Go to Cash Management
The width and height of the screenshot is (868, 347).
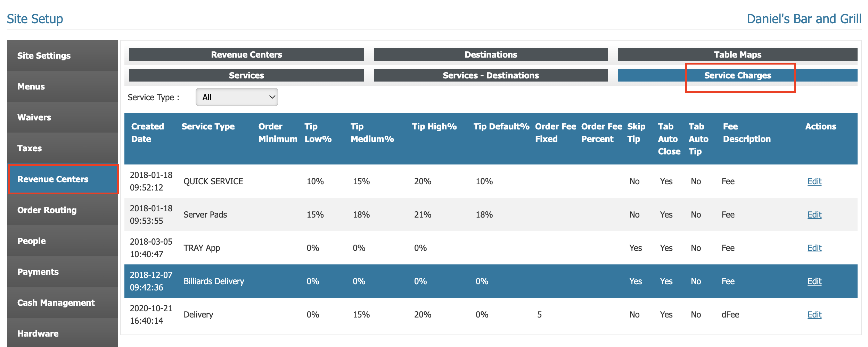coord(56,303)
